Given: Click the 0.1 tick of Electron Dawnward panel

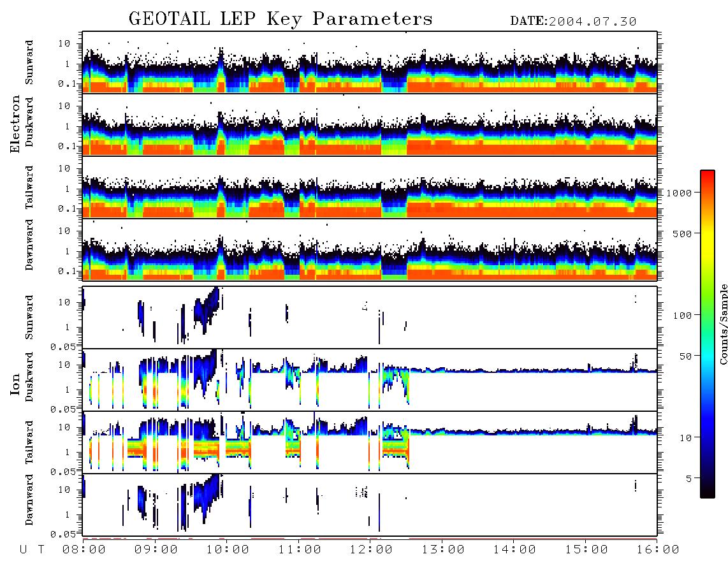Looking at the screenshot, I should [x=68, y=271].
